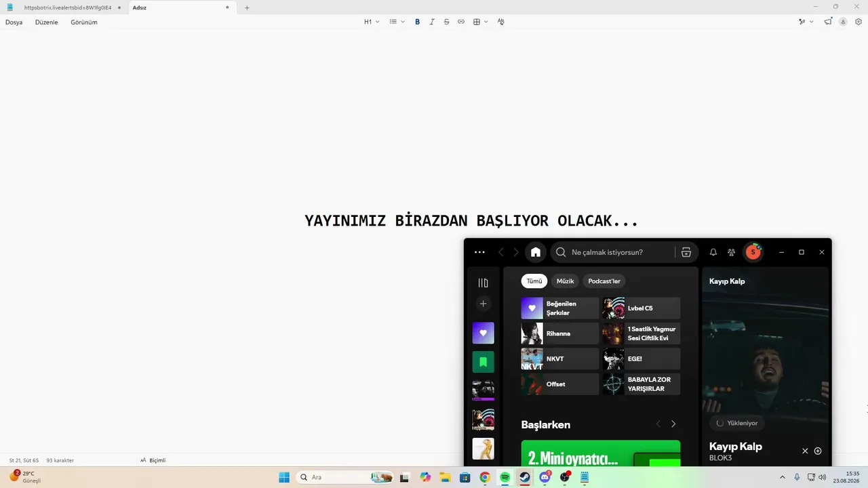
Task: Open the list style dropdown
Action: click(397, 22)
